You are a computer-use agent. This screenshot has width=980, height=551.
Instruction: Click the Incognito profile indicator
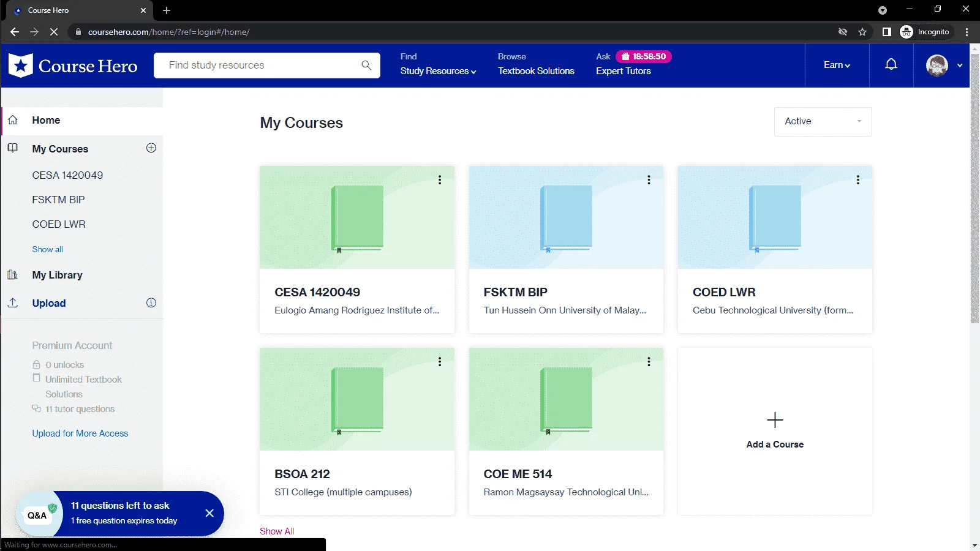pos(925,32)
